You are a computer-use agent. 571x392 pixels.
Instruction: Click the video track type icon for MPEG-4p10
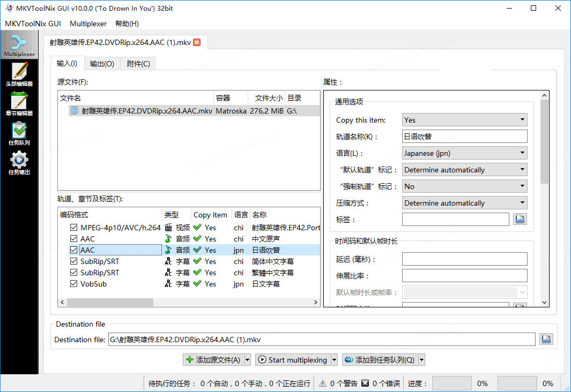pos(168,228)
